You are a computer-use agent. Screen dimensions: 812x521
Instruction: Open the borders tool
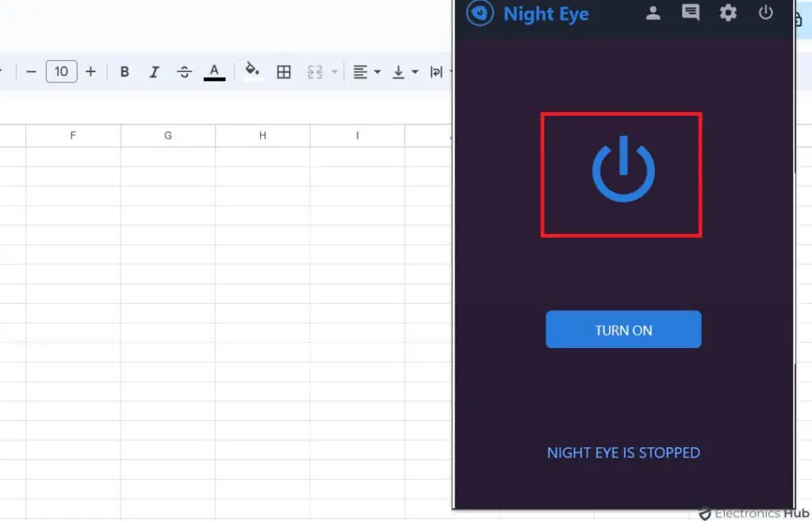click(283, 71)
